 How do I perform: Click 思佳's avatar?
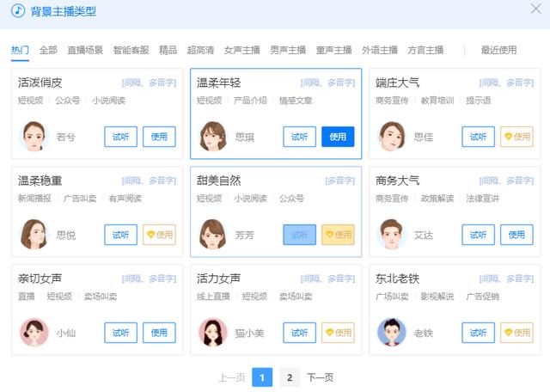[392, 136]
